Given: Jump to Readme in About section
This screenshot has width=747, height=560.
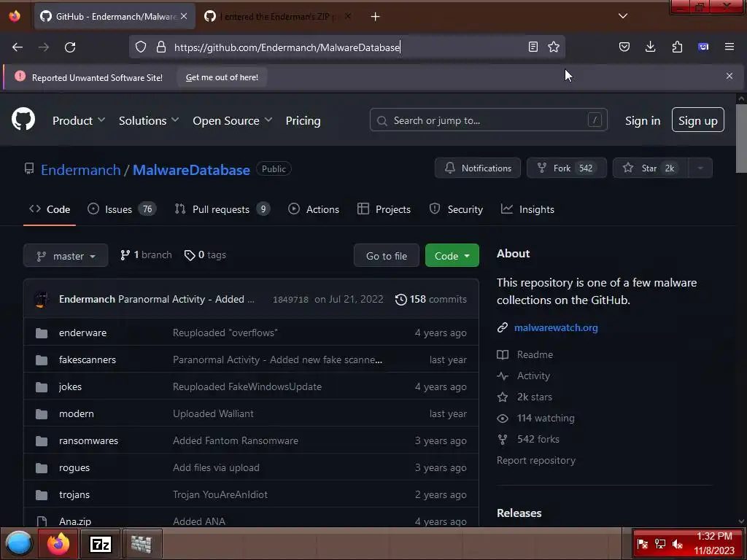Looking at the screenshot, I should pos(535,355).
